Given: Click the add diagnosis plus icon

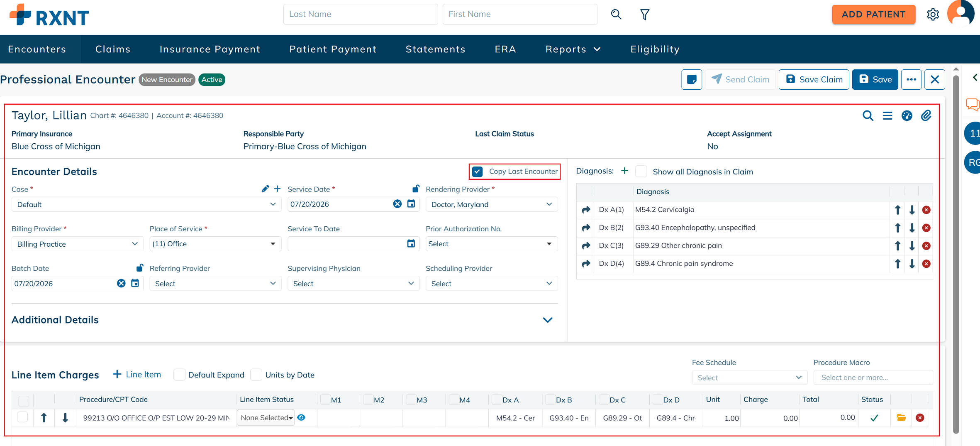Looking at the screenshot, I should click(624, 171).
